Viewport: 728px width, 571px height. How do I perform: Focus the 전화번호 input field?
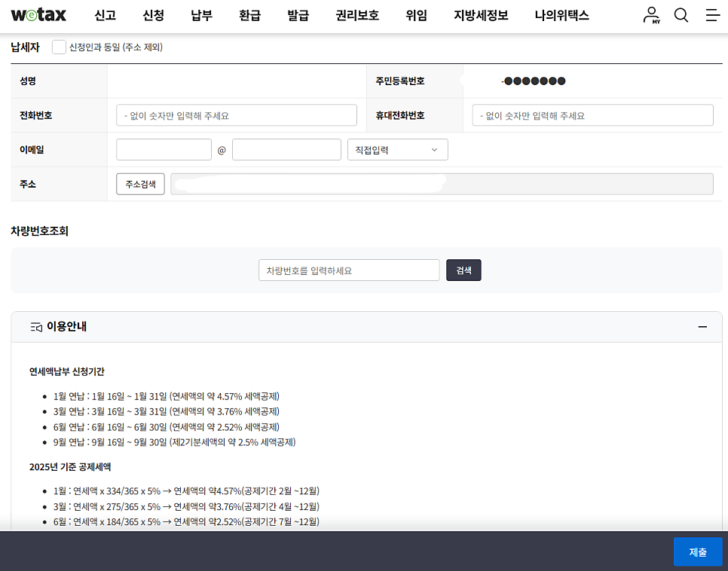click(236, 115)
